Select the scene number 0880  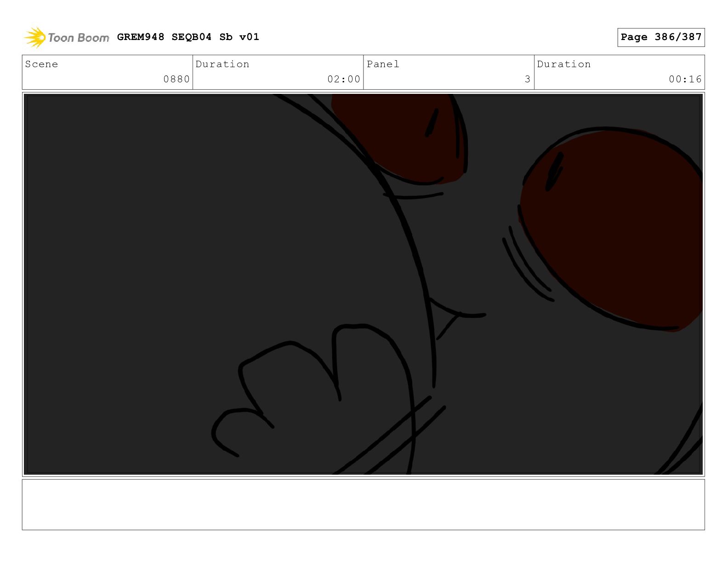tap(176, 79)
